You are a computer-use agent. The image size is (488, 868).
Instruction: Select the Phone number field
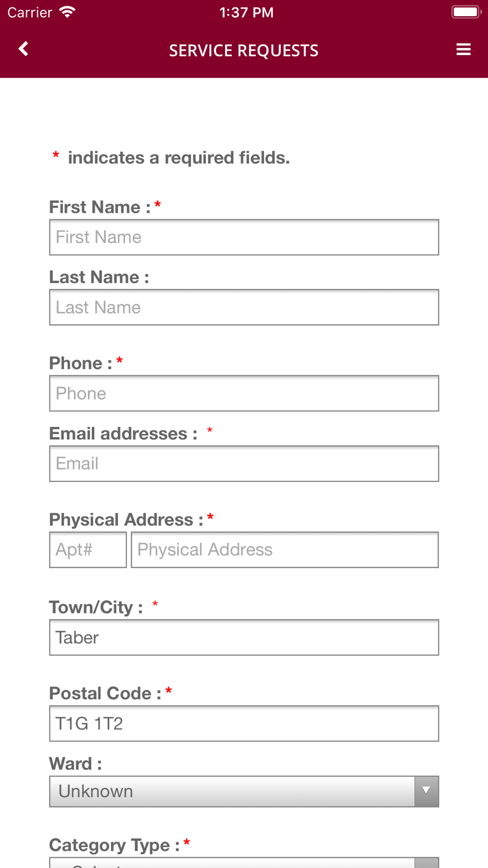(244, 393)
